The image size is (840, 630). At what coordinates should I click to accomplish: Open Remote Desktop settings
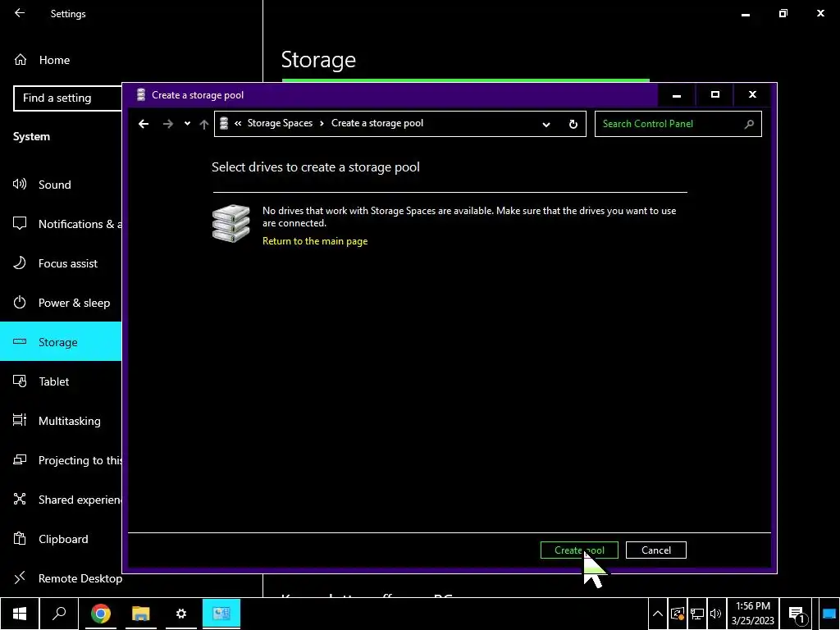tap(61, 578)
